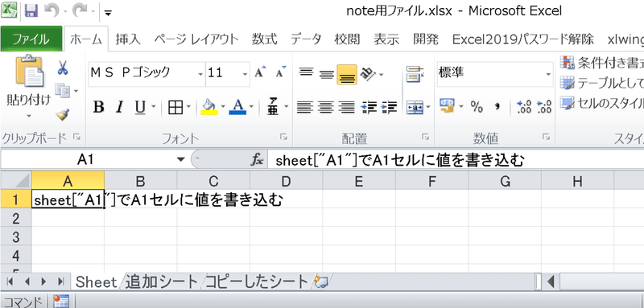Click the Cut scissors icon
This screenshot has width=644, height=308.
pos(63,68)
